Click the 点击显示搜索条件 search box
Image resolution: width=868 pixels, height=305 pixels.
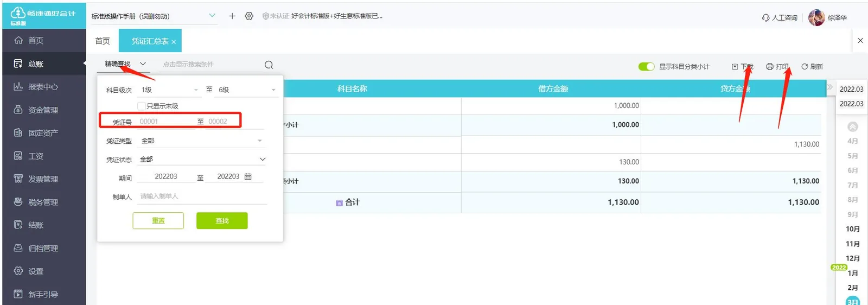pyautogui.click(x=211, y=64)
